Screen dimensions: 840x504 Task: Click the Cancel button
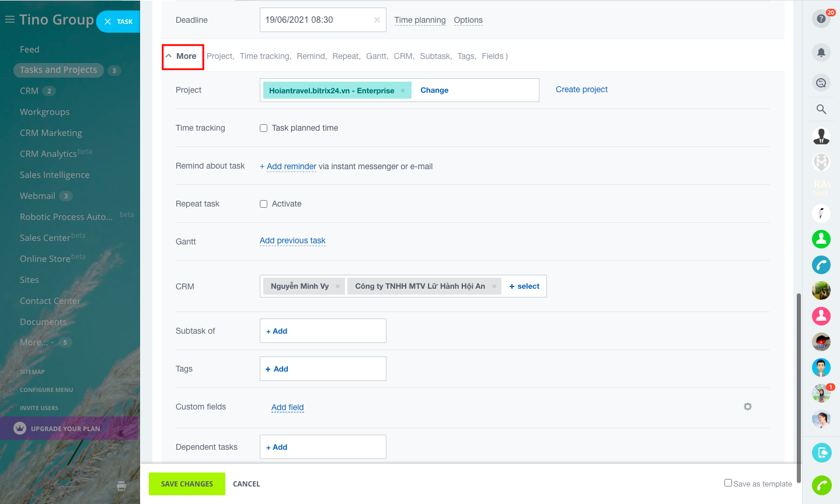[x=246, y=484]
